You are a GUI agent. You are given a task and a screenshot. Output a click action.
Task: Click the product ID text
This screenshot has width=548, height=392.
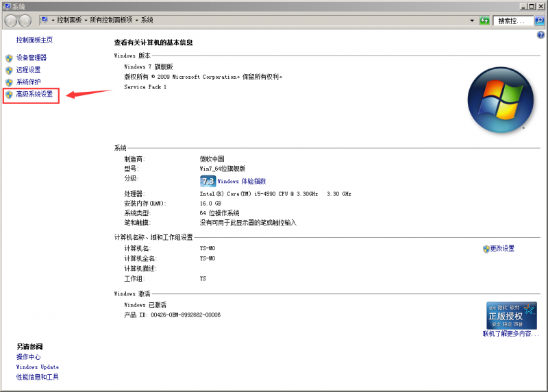(173, 315)
